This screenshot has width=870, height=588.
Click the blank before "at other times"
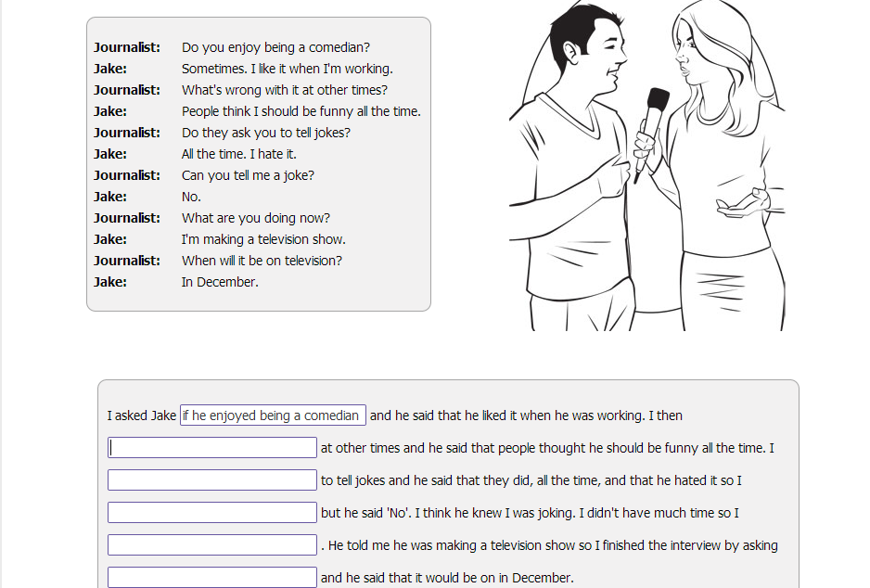click(x=212, y=448)
